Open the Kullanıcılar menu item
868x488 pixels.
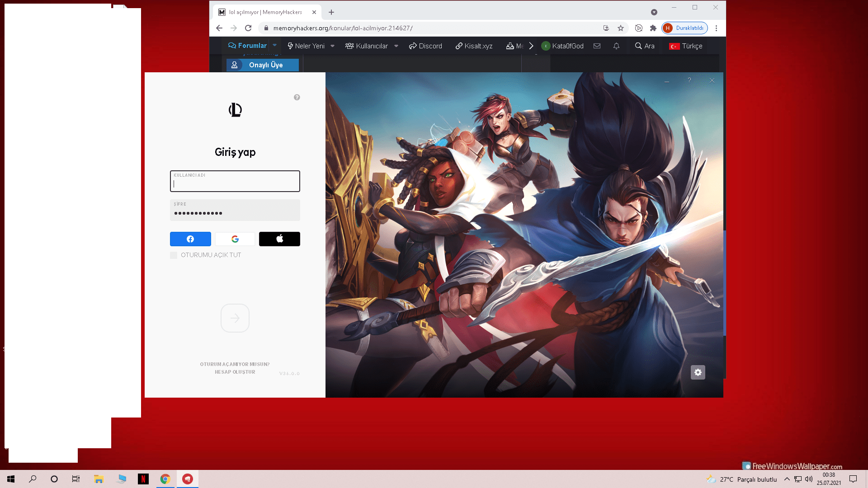tap(367, 46)
